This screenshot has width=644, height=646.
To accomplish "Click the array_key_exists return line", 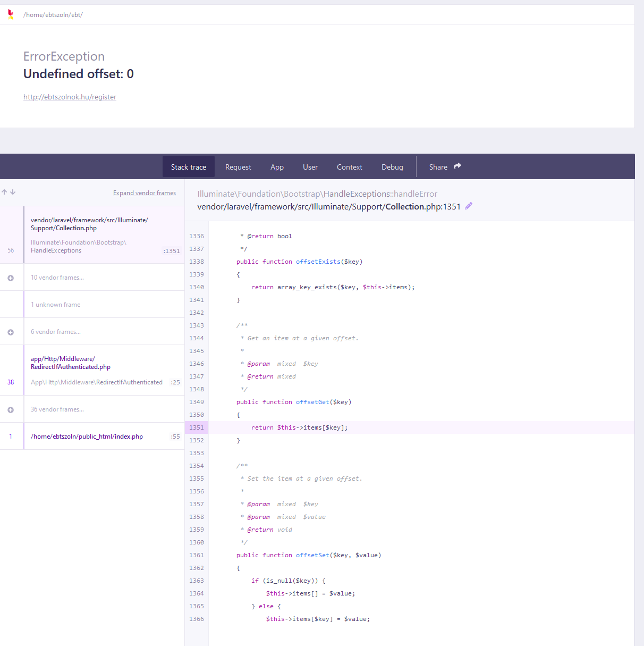I will 333,287.
